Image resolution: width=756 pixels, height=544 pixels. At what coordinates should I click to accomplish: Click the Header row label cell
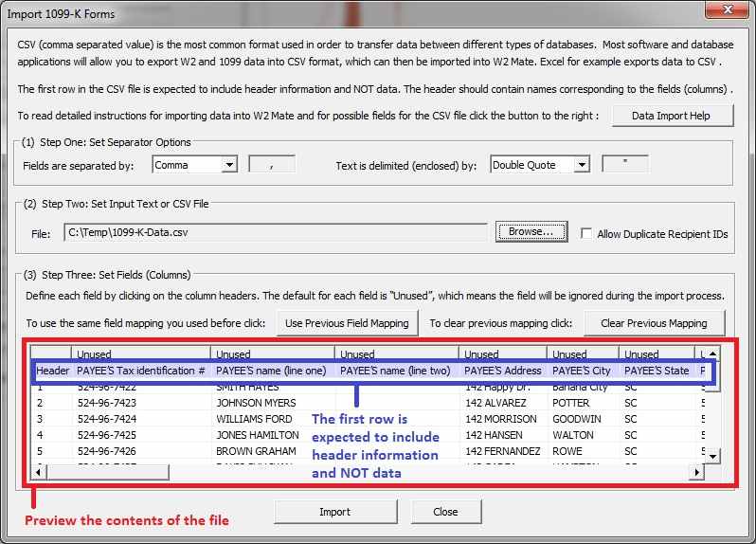(52, 371)
